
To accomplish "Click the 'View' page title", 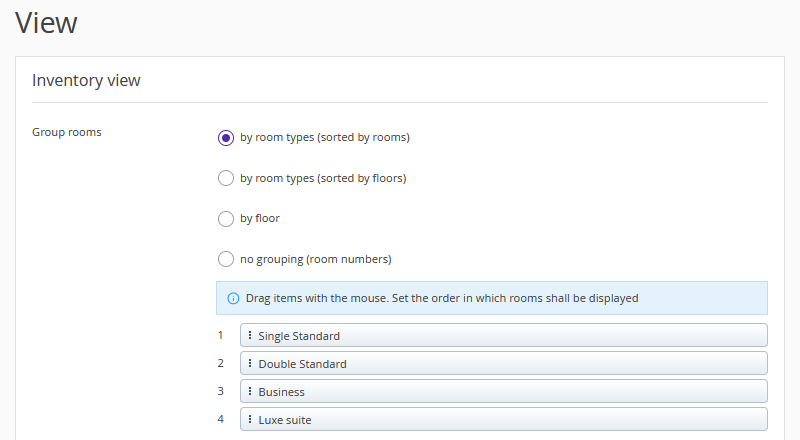I will [x=46, y=22].
